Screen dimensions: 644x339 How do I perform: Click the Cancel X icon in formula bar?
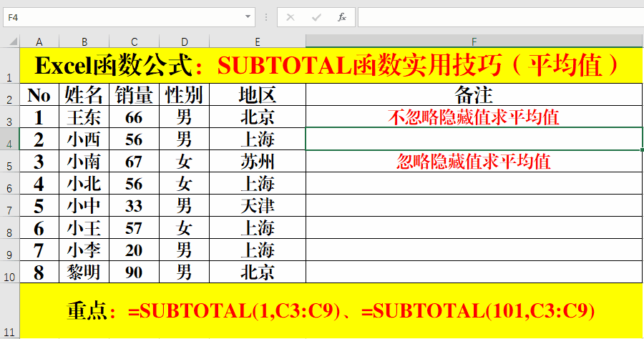(291, 17)
